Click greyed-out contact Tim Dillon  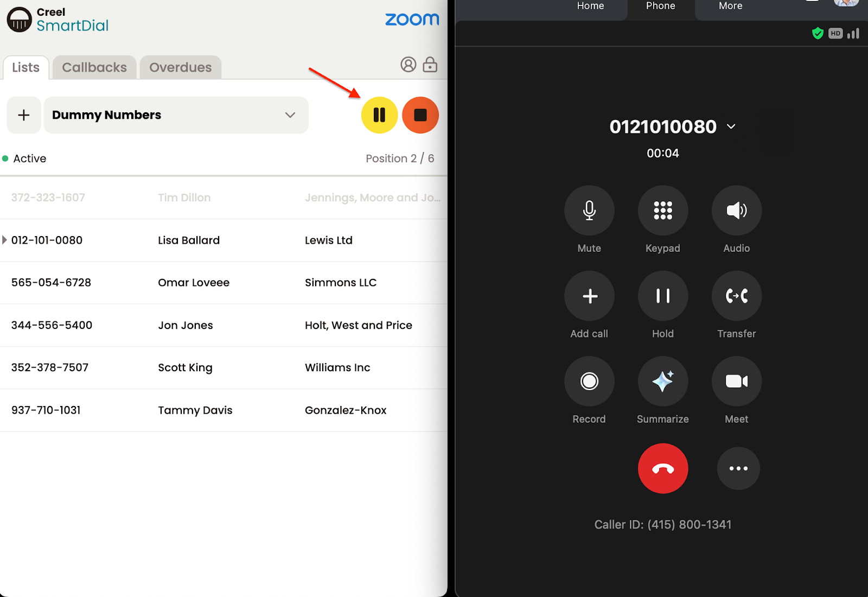tap(184, 198)
